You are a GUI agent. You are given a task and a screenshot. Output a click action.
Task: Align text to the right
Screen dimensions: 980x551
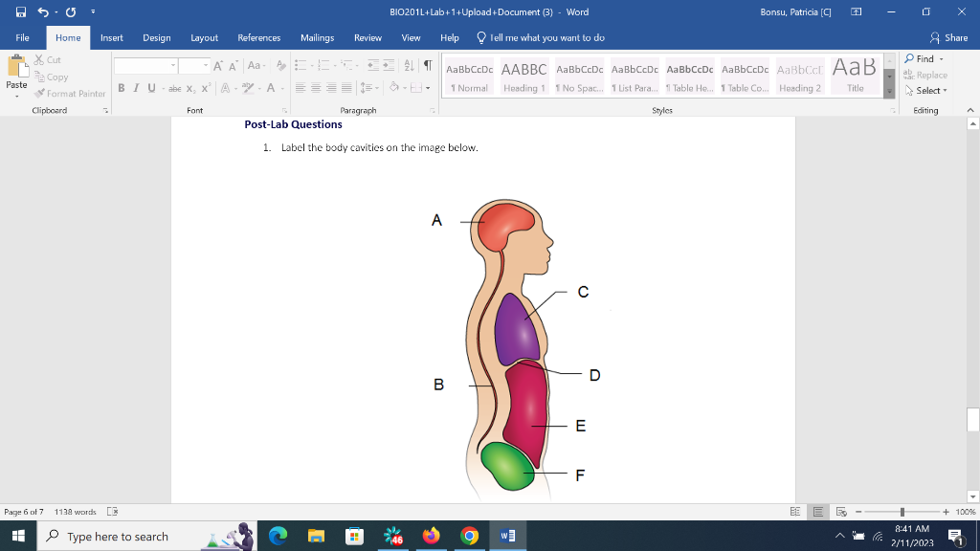[x=331, y=88]
